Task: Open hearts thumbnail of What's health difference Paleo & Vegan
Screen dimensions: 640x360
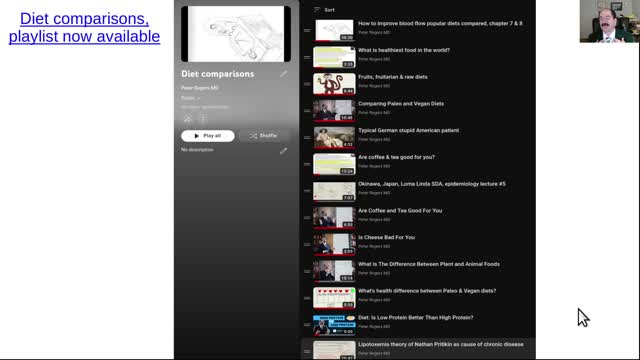Action: (x=334, y=298)
